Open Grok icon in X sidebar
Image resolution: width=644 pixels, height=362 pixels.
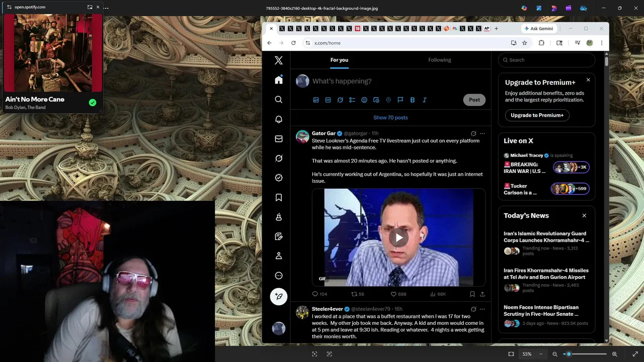pyautogui.click(x=279, y=158)
